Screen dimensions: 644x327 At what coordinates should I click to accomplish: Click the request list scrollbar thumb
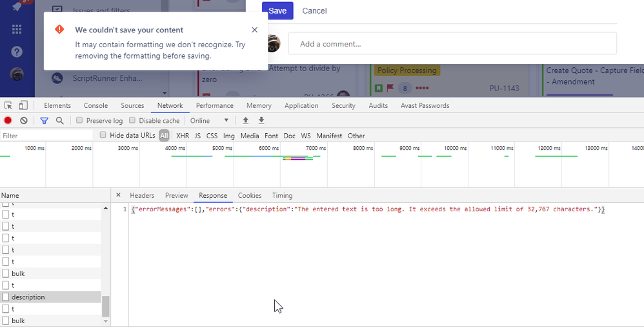(106, 306)
